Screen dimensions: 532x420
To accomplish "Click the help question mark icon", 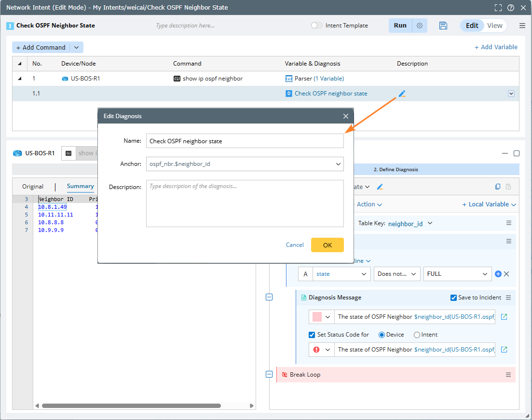I will (511, 8).
